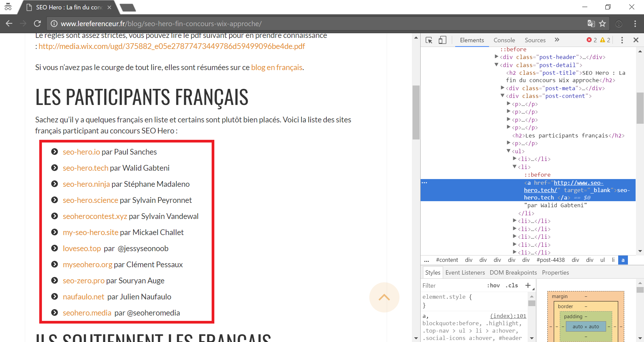Open the seo-hero.science link

91,200
